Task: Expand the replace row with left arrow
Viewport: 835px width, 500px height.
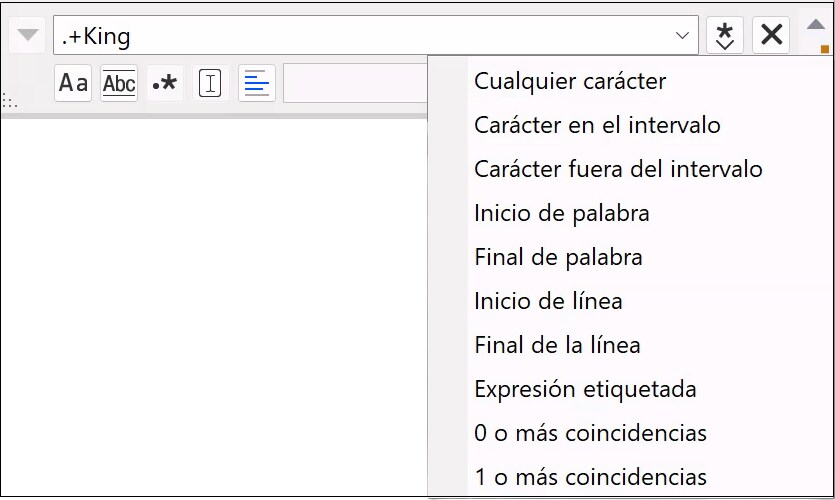Action: [28, 36]
